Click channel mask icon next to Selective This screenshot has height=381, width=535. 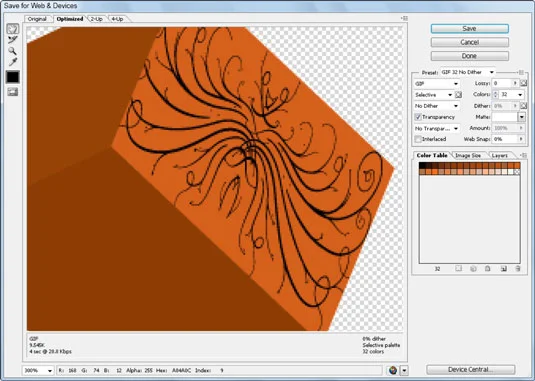click(459, 95)
